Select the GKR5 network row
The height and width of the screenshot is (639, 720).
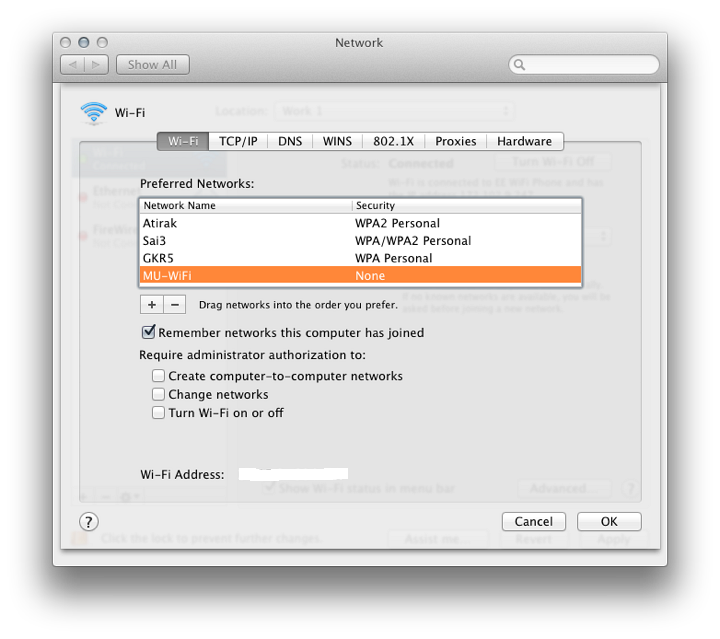click(x=360, y=258)
